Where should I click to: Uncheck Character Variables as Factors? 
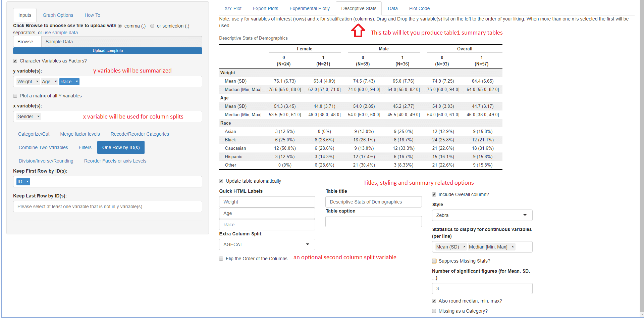(15, 61)
